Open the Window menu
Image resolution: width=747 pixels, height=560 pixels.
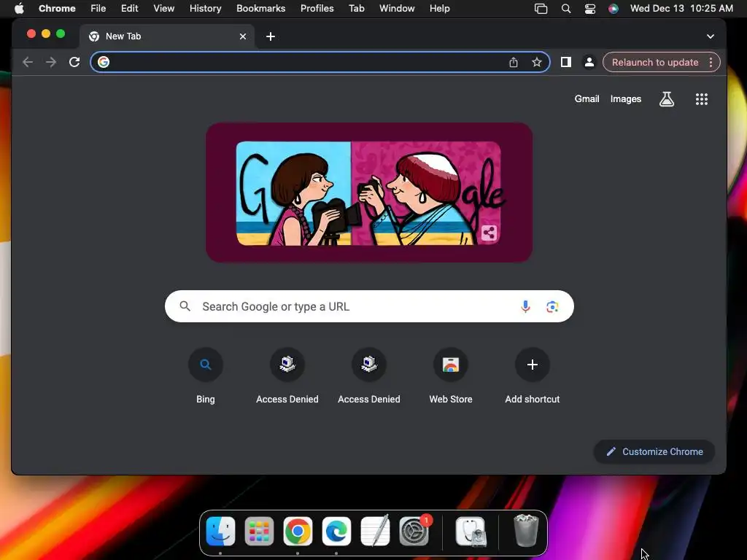(x=397, y=9)
